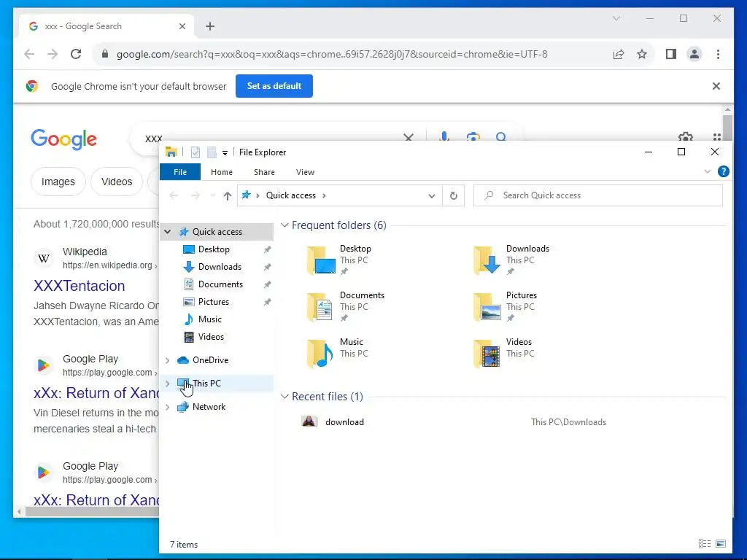747x560 pixels.
Task: Open XXXTentacion Wikipedia result
Action: click(x=79, y=286)
